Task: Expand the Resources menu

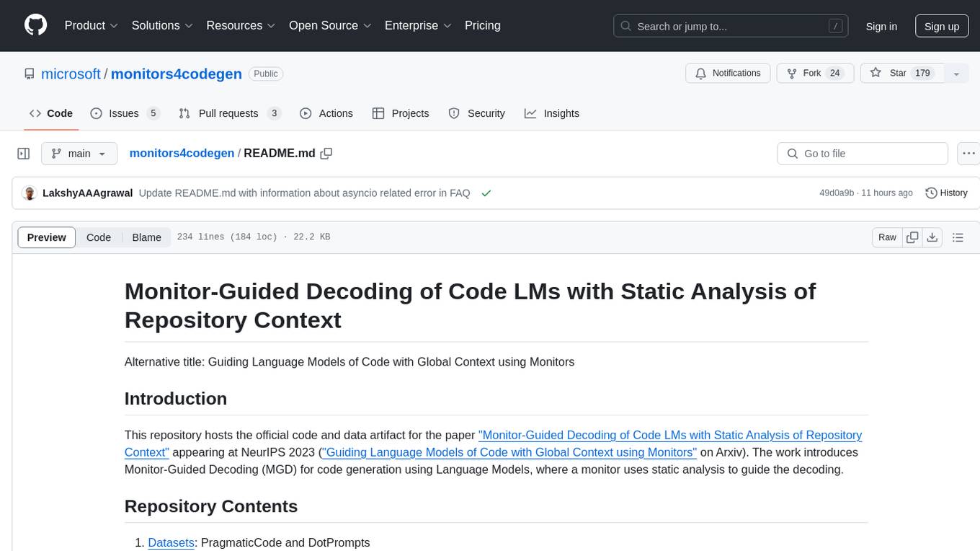Action: [x=241, y=25]
